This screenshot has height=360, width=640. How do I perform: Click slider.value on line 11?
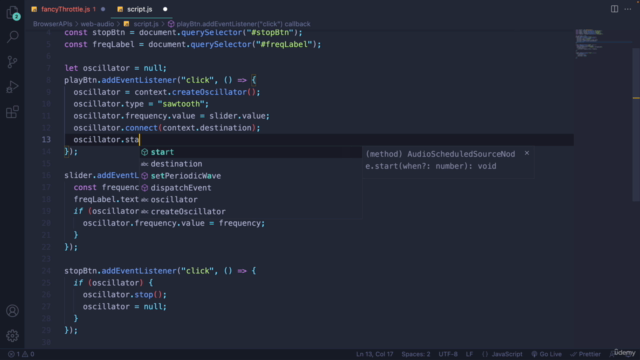(x=238, y=116)
